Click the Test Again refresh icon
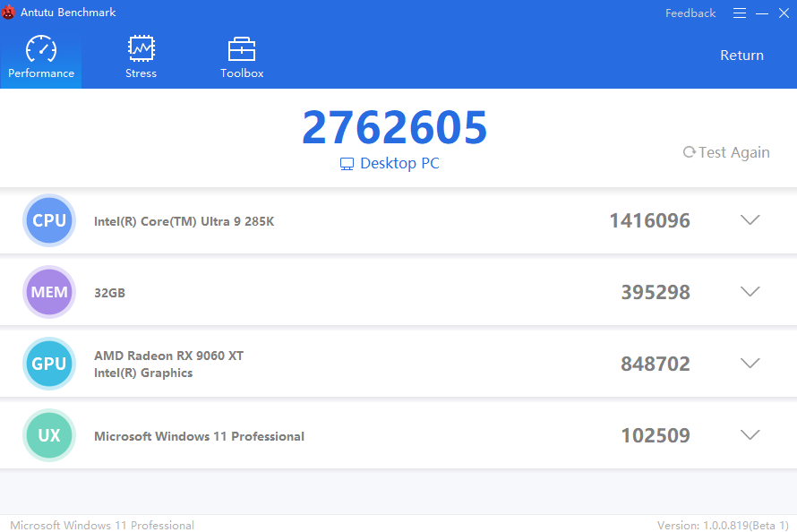 [689, 152]
